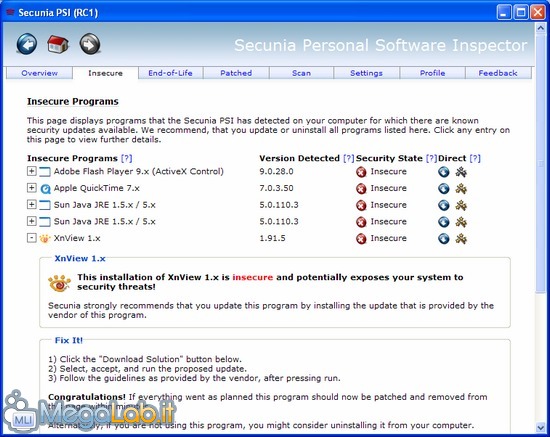
Task: Open the home page via house icon
Action: [58, 44]
